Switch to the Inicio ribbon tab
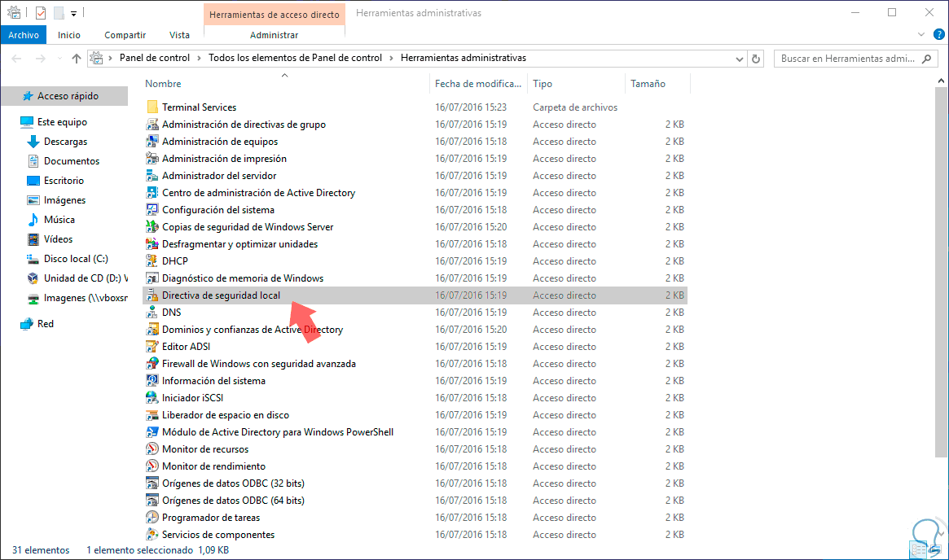Screen dimensions: 949x560 point(69,35)
